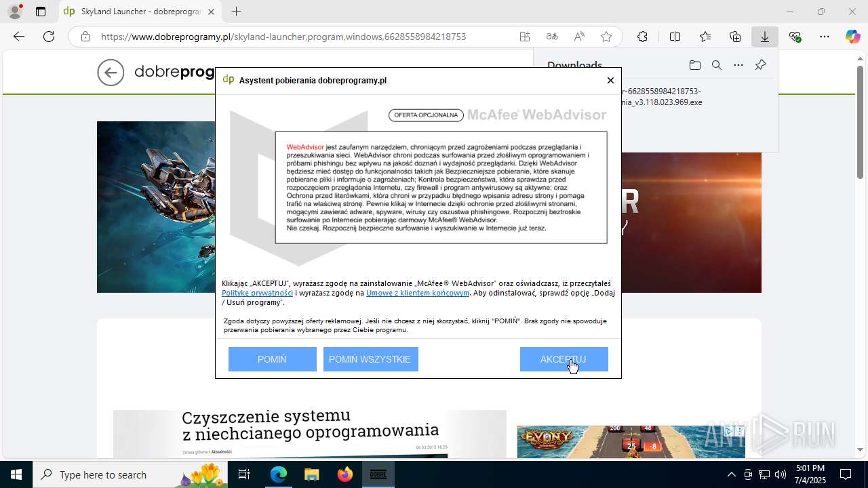
Task: Search downloads in Downloads panel
Action: [717, 65]
